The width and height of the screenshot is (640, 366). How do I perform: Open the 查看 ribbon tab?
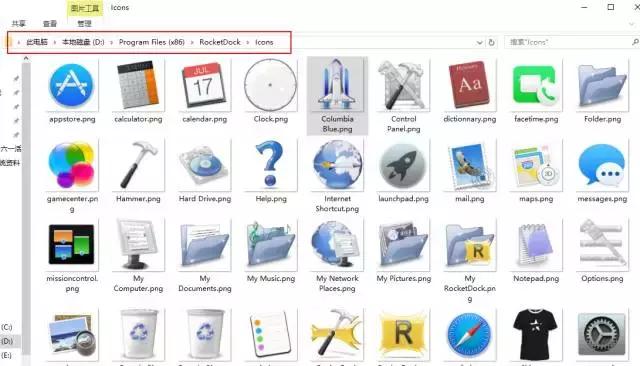point(50,24)
